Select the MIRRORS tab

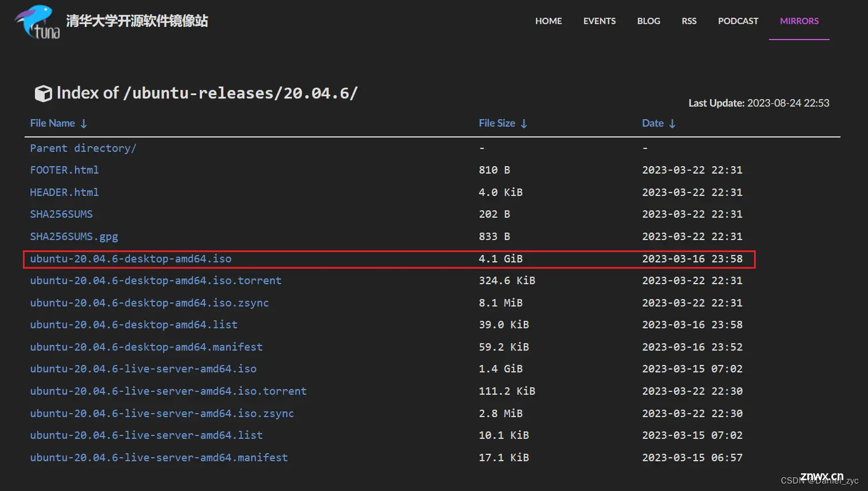point(799,21)
